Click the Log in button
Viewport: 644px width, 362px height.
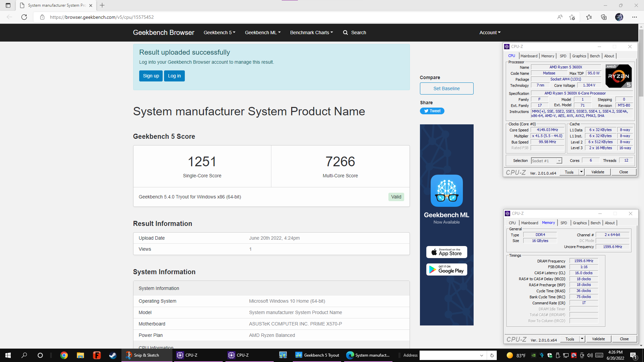(x=174, y=76)
